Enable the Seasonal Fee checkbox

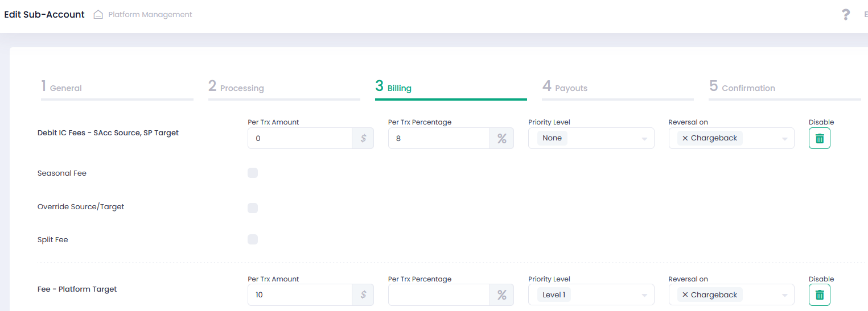tap(253, 173)
